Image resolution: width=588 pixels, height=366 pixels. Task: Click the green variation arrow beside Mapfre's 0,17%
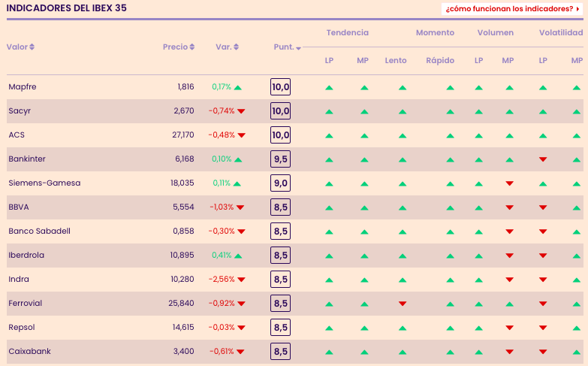coord(238,87)
